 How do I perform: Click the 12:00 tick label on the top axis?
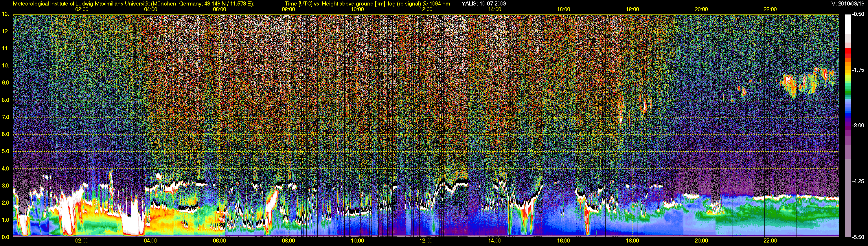(426, 10)
